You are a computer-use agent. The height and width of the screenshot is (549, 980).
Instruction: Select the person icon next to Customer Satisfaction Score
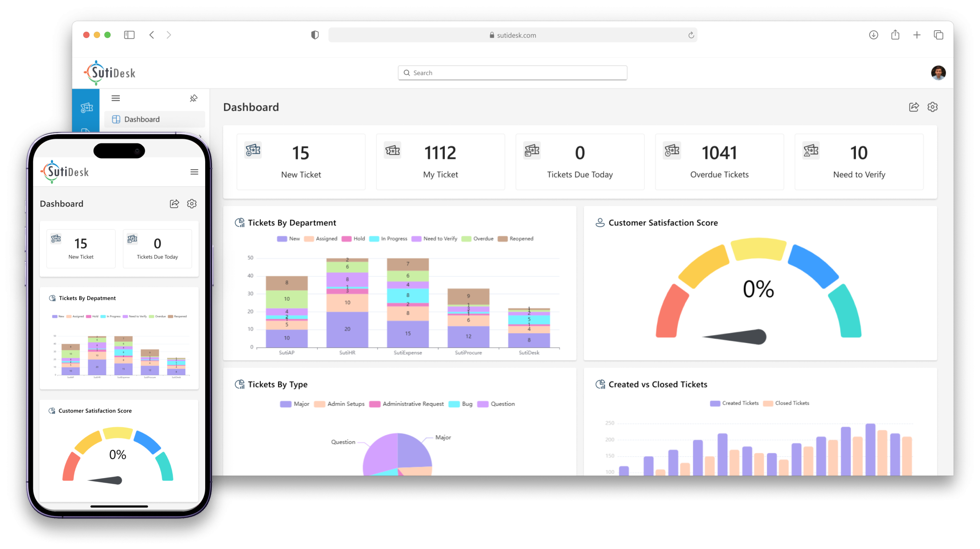click(599, 222)
